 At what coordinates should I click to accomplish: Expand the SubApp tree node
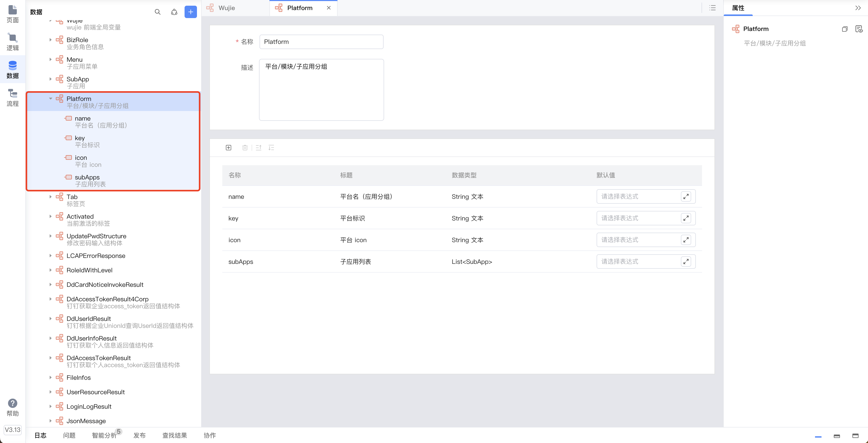(x=51, y=79)
